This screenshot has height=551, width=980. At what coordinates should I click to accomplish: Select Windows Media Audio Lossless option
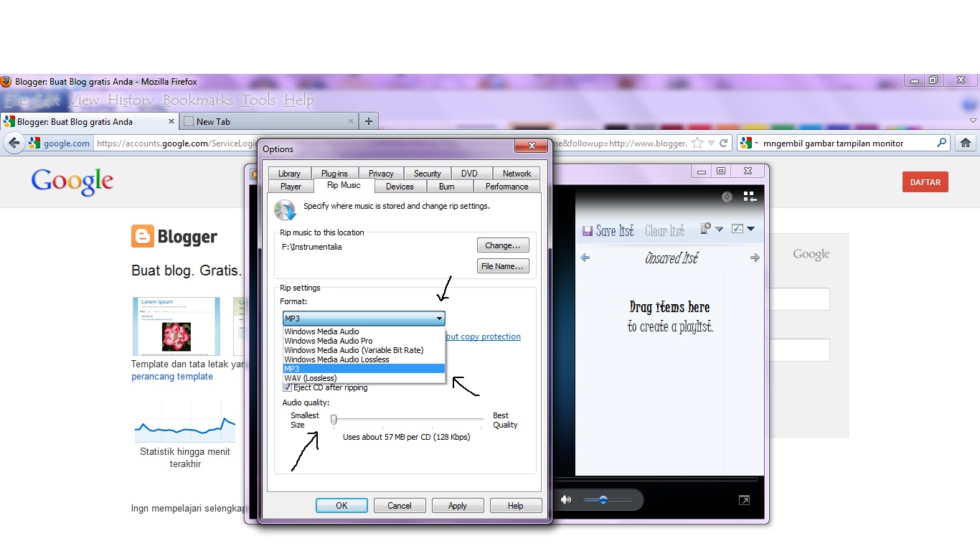pos(364,359)
